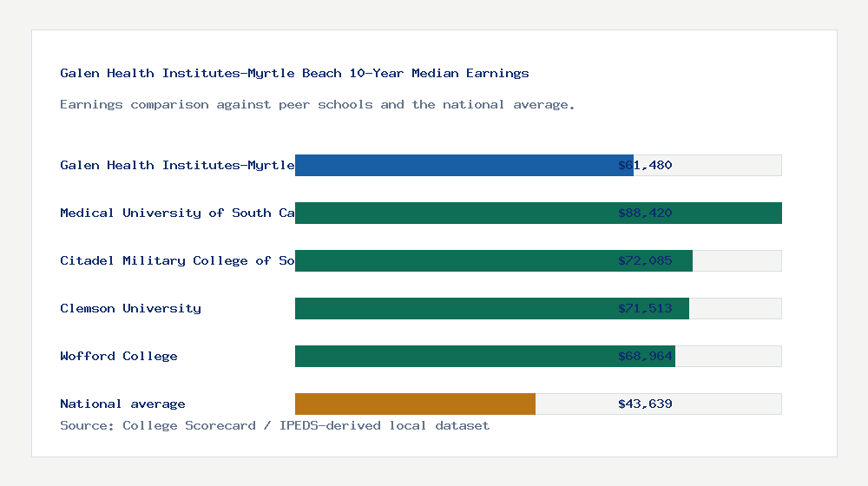Viewport: 868px width, 486px height.
Task: Click the green Wofford College bar
Action: pyautogui.click(x=485, y=356)
